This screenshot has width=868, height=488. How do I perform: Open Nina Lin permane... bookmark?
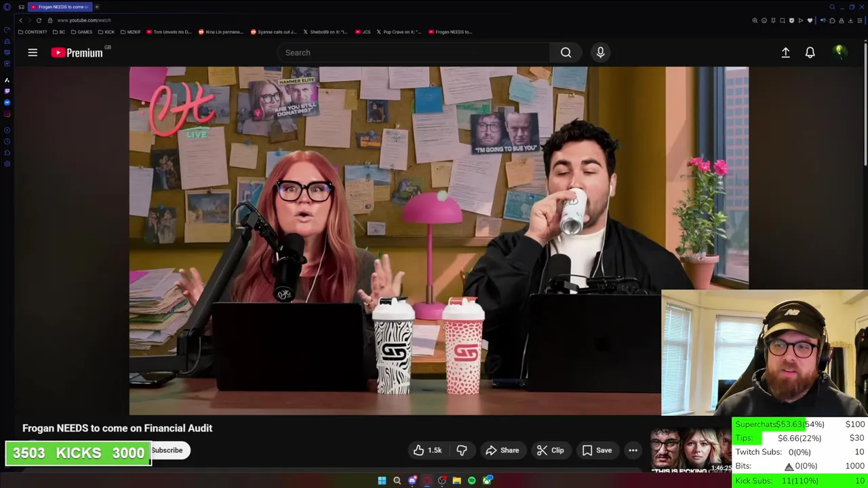pyautogui.click(x=220, y=32)
